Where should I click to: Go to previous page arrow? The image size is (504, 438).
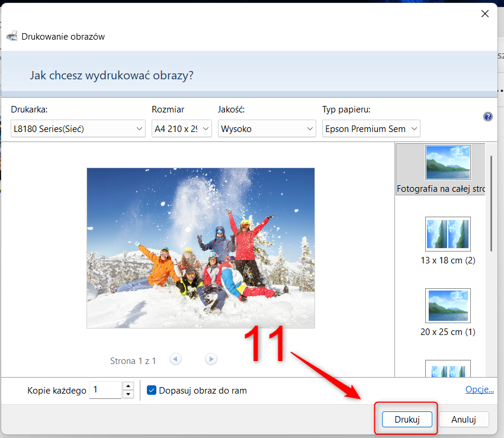pos(175,359)
